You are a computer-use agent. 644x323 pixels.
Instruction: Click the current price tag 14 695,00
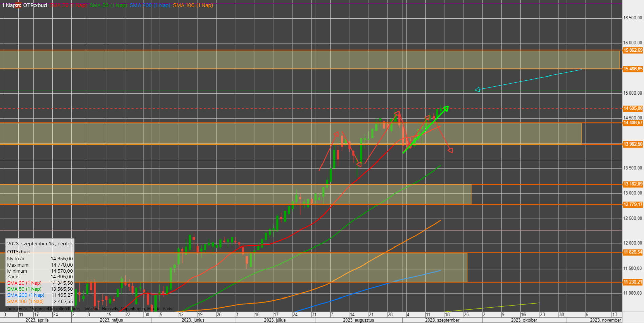pos(633,108)
